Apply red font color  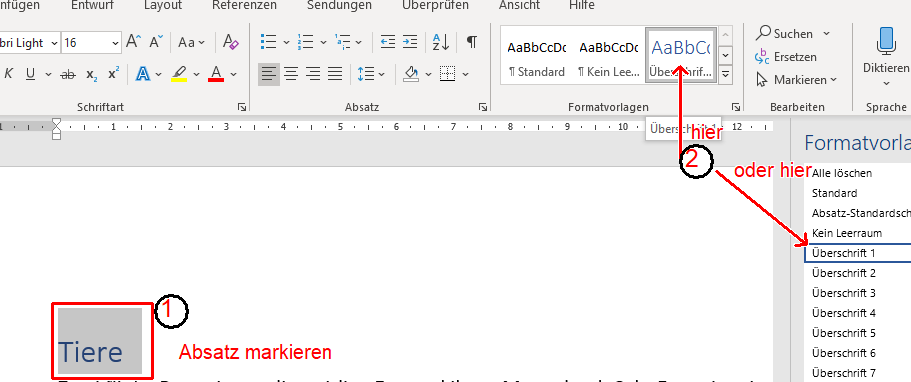click(x=216, y=74)
